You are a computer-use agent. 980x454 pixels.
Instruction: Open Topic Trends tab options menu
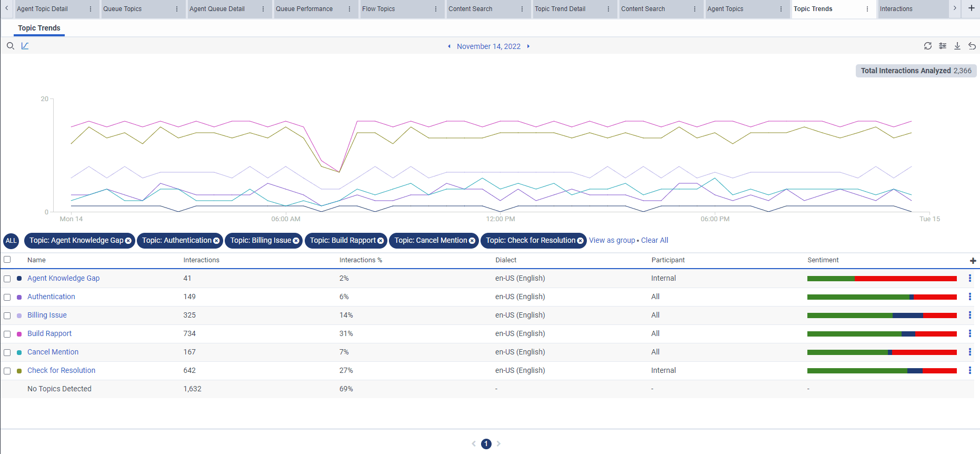pos(867,9)
